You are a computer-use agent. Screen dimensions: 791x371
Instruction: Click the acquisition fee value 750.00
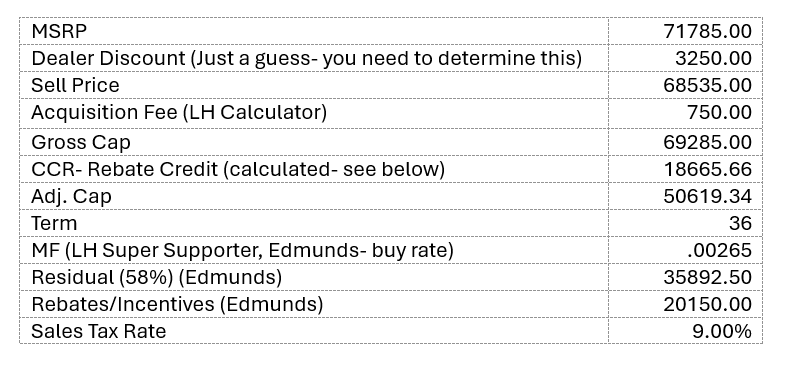click(719, 112)
